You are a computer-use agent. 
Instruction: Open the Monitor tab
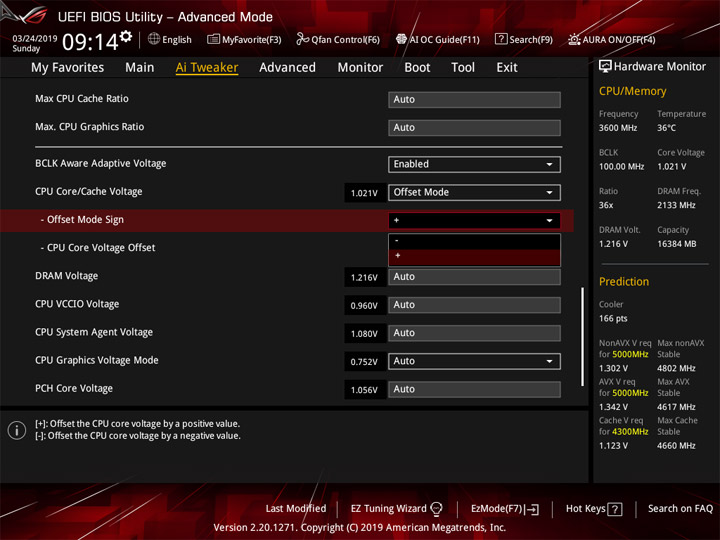coord(360,68)
